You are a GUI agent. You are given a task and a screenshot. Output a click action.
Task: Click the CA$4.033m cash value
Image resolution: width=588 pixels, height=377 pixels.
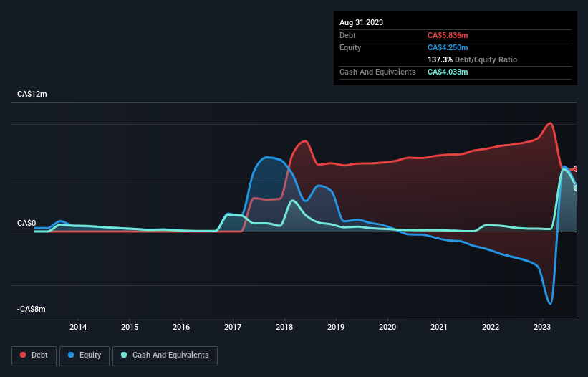pos(448,72)
